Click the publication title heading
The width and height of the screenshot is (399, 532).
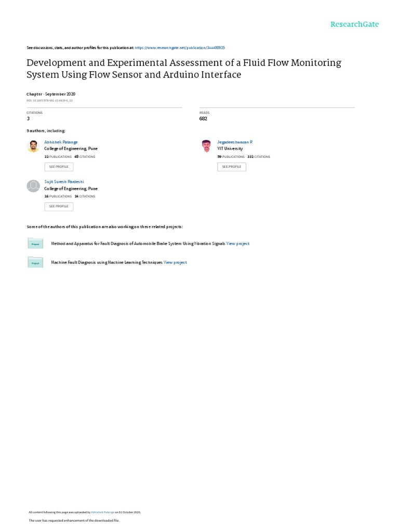pyautogui.click(x=184, y=69)
